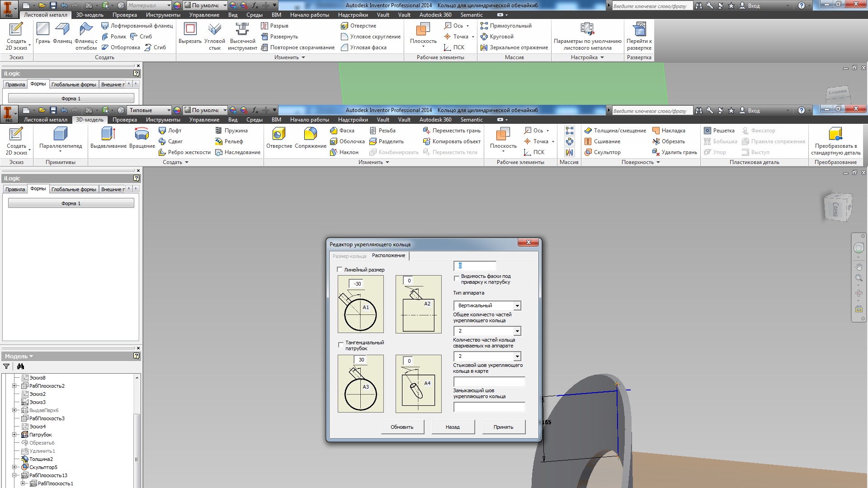Expand the Поверхность panel dropdown
The height and width of the screenshot is (488, 868).
(641, 162)
